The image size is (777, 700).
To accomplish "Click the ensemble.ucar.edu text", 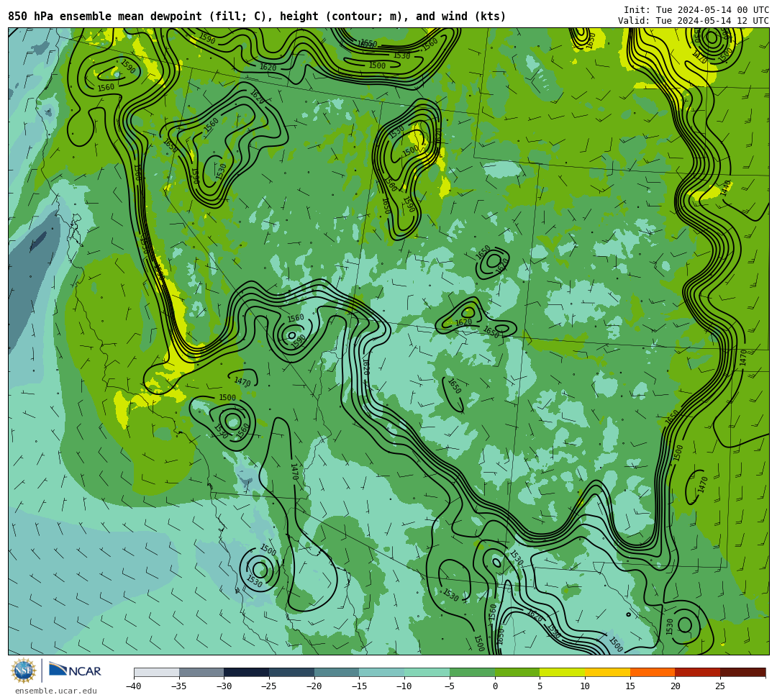I will [x=55, y=691].
